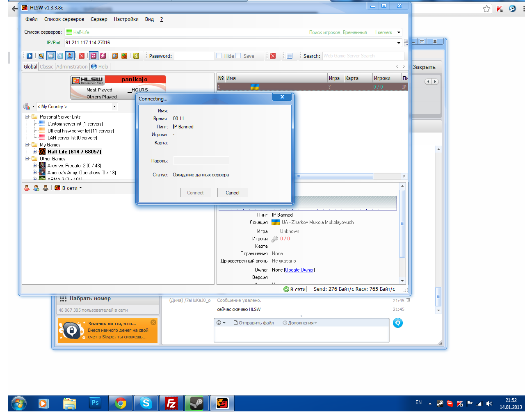Open the IP/Port address dropdown arrow

point(399,43)
